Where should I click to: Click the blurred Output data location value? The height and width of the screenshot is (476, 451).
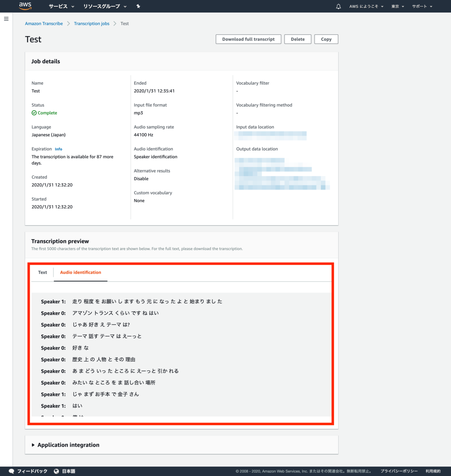pos(282,174)
